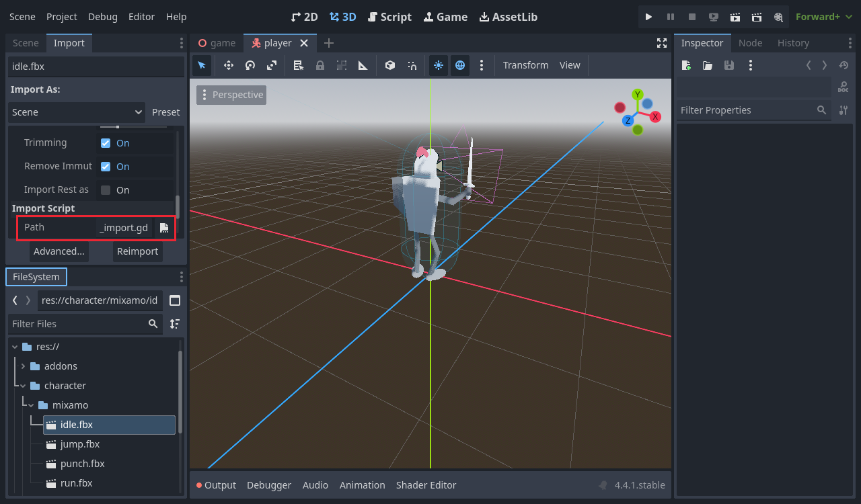
Task: Run the current scene clapperboard icon
Action: click(735, 17)
